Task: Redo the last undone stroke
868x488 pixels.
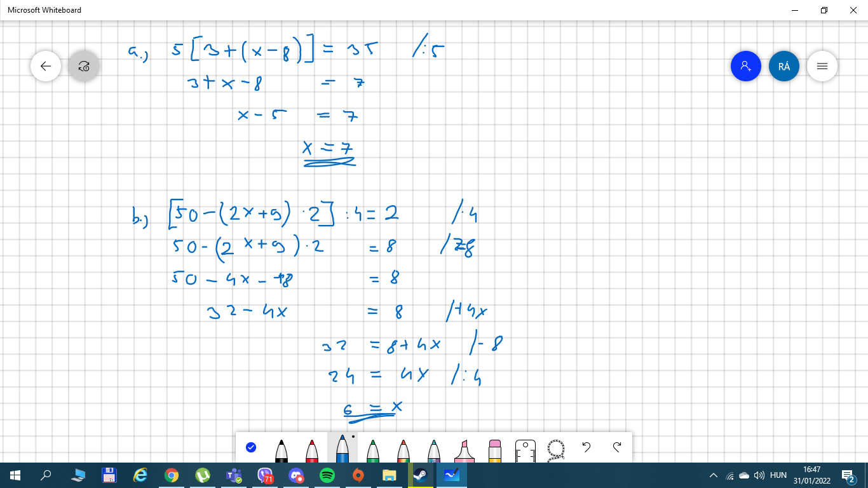Action: [x=617, y=447]
